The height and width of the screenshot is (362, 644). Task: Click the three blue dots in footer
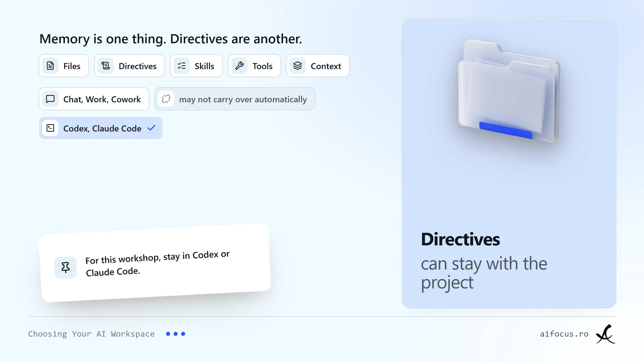175,334
